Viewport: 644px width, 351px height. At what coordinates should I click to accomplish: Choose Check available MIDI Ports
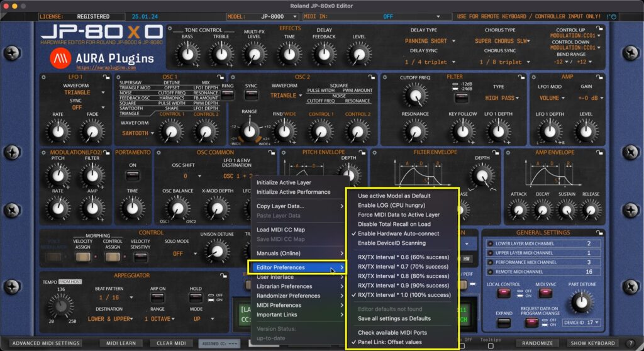pyautogui.click(x=392, y=333)
